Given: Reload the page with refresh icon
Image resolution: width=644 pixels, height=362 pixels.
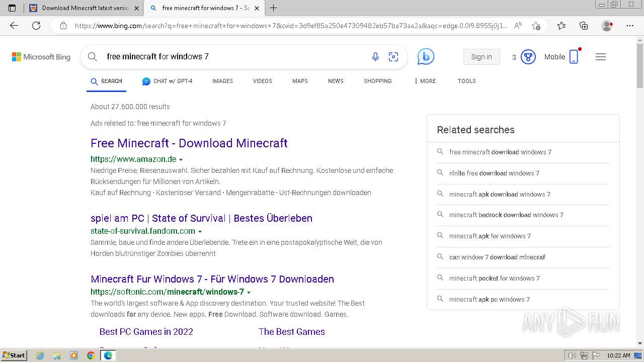Looking at the screenshot, I should 36,26.
